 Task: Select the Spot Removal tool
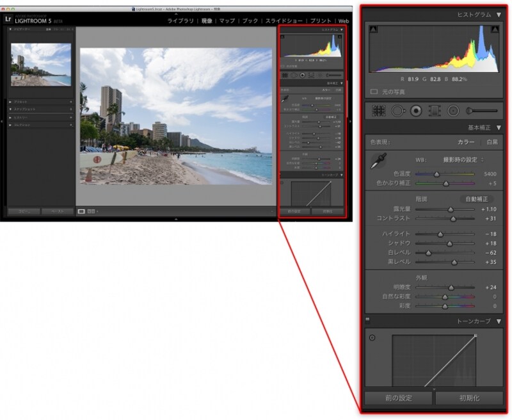point(397,111)
